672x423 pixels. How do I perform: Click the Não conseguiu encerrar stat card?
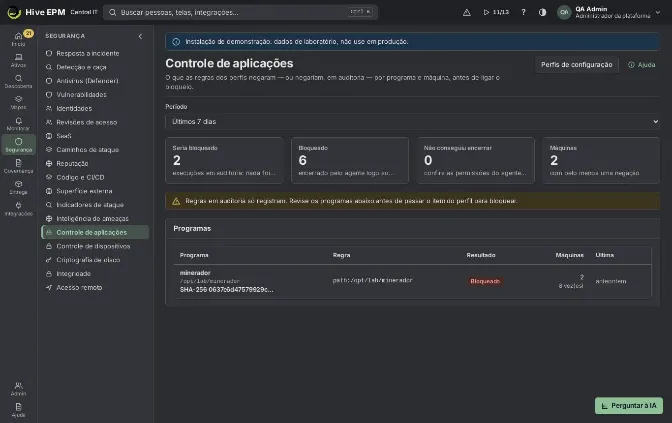point(476,160)
